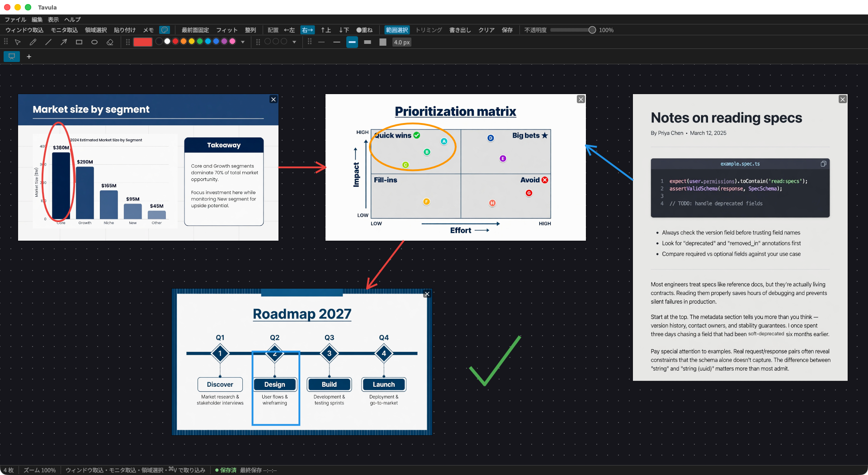Image resolution: width=868 pixels, height=475 pixels.
Task: Set placement direction to ↓下
Action: (x=344, y=30)
